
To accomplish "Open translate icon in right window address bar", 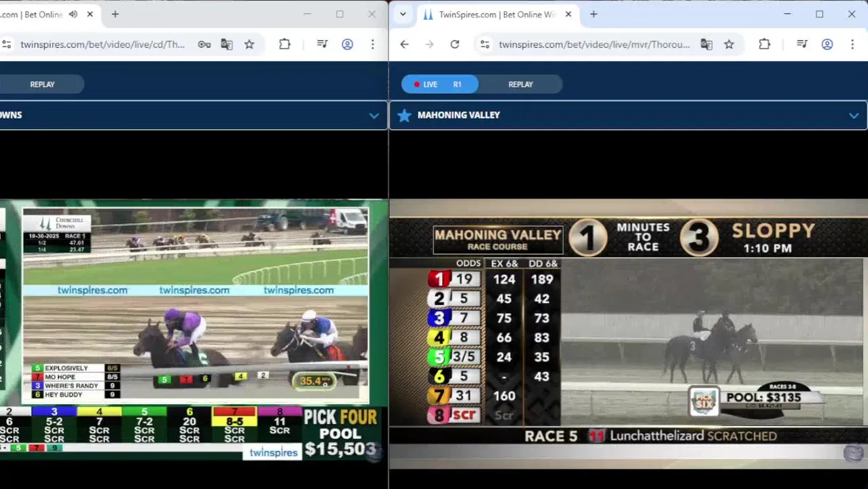I will coord(706,44).
